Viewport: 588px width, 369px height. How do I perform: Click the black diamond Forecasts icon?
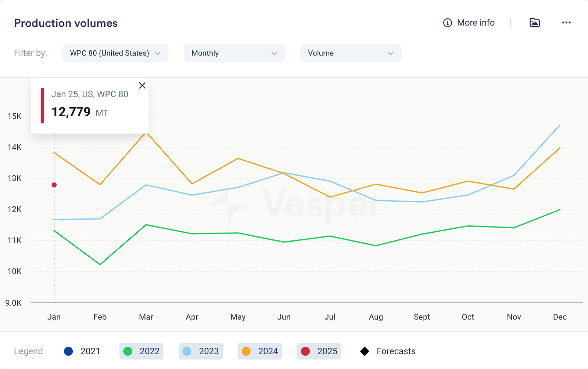tap(365, 351)
